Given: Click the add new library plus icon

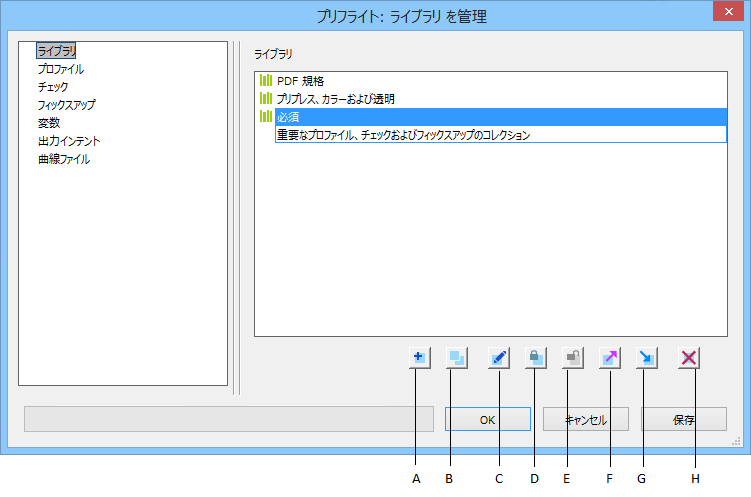Looking at the screenshot, I should pos(420,358).
